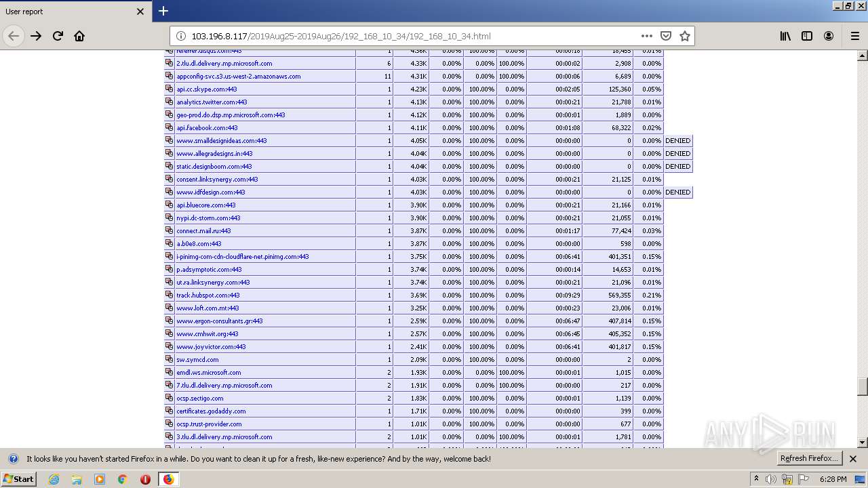This screenshot has height=488, width=868.
Task: Open i-pinimg-com-cdn-cloudflare-net.pinimg.com:443 link
Action: point(242,257)
